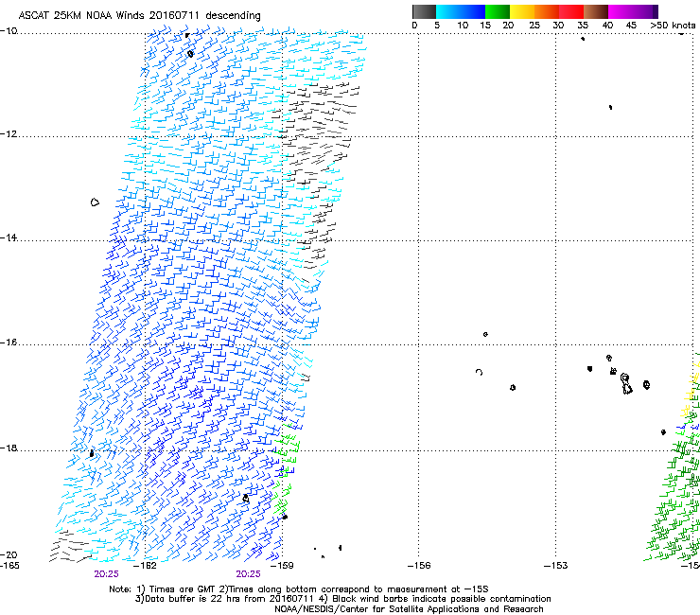Click the '>50 knots' legend label
The image size is (700, 615).
(673, 25)
